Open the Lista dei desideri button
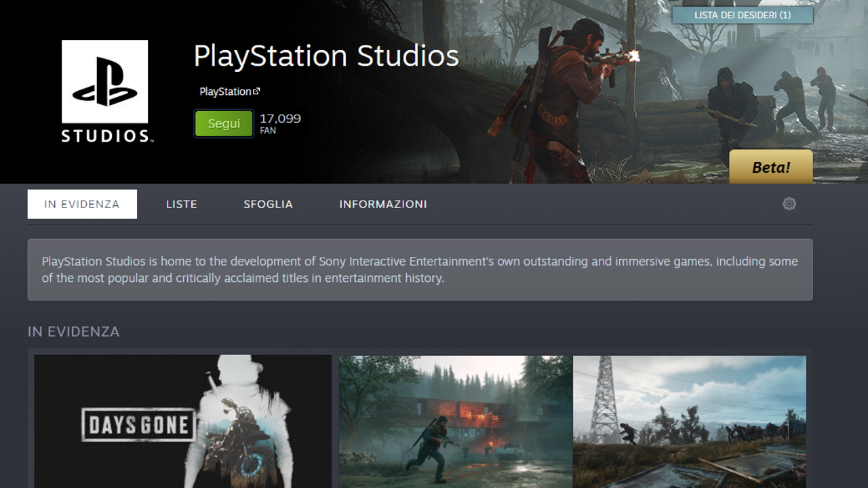 [743, 15]
